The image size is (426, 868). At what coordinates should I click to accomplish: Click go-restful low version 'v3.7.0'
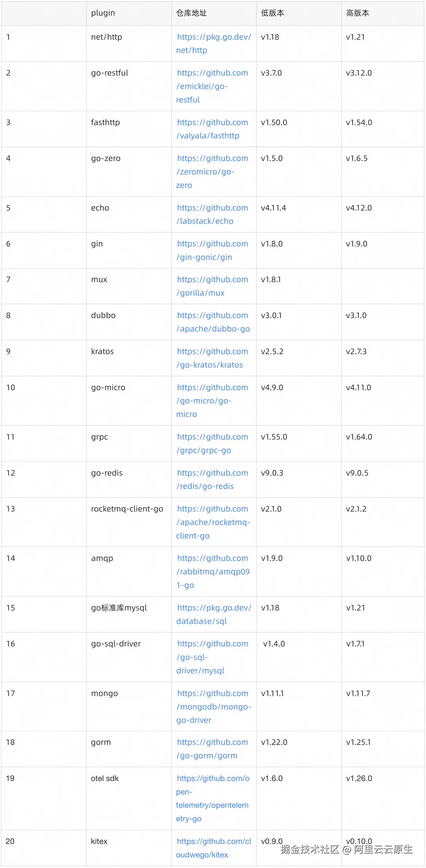[x=271, y=73]
